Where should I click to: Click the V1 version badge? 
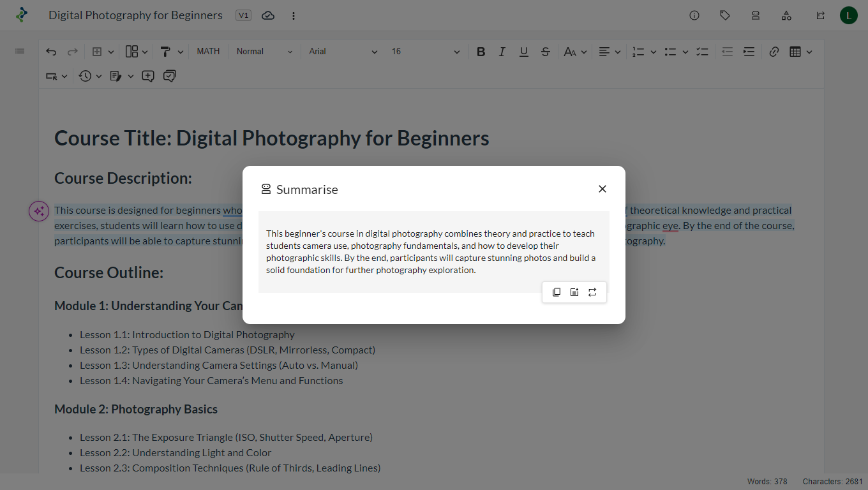pos(243,15)
